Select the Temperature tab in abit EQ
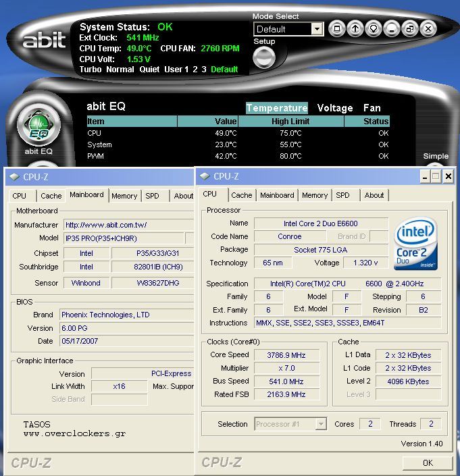The width and height of the screenshot is (460, 476). 277,108
